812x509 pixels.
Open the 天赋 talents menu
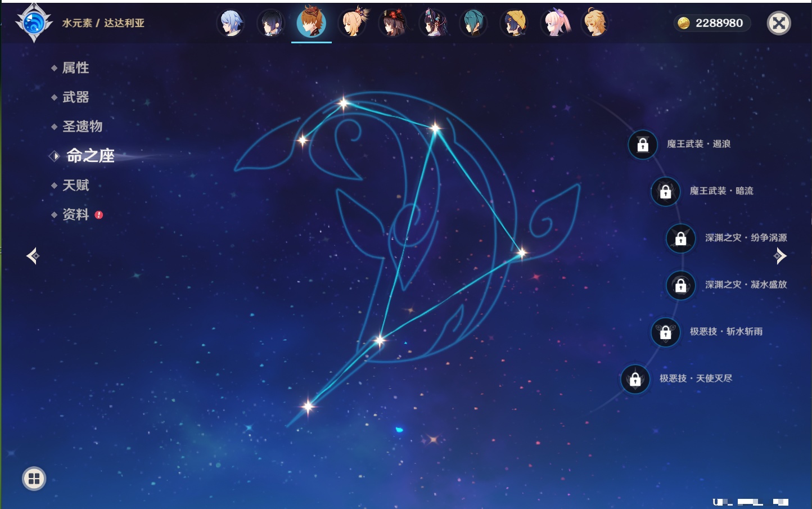coord(75,185)
